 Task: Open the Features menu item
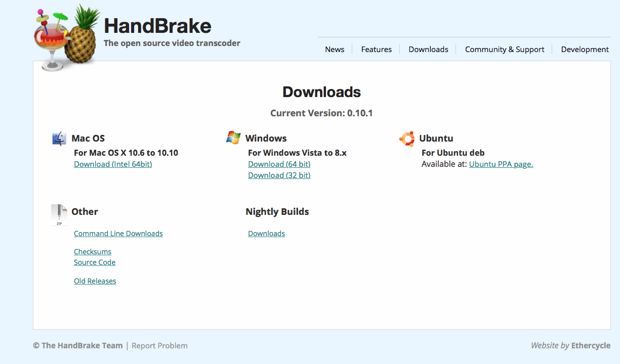coord(377,50)
